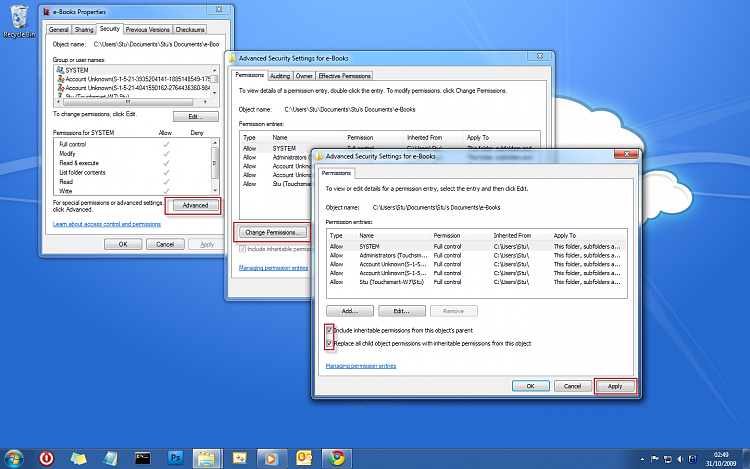The height and width of the screenshot is (469, 750).
Task: Click the volume speaker tray icon
Action: point(680,459)
